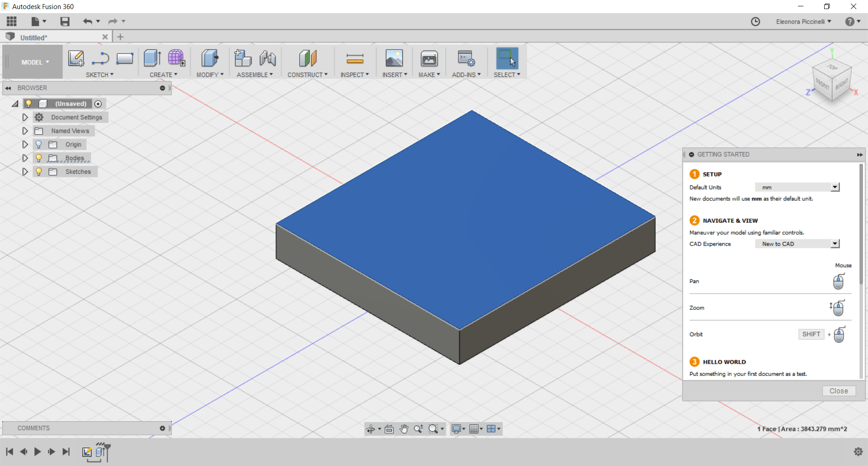Select the Extrude tool

(x=152, y=58)
